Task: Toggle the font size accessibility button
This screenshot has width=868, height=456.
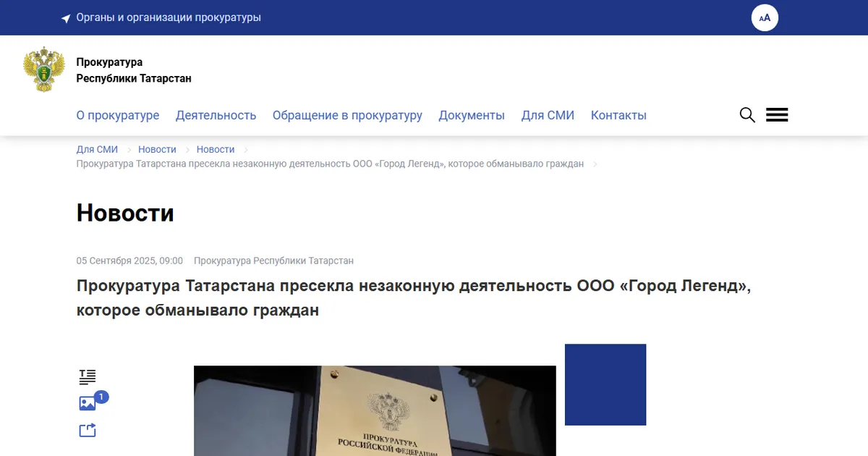Action: pos(765,17)
